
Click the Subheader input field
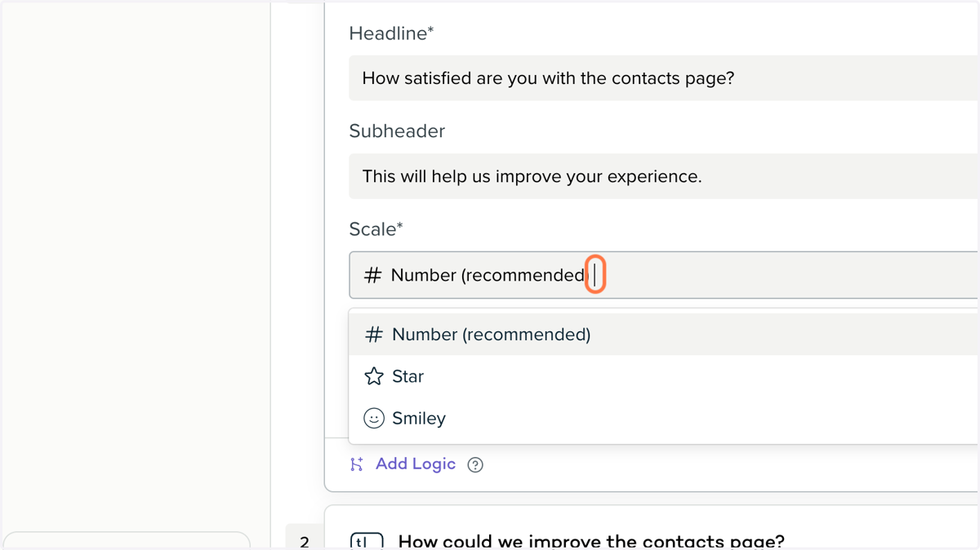click(x=663, y=176)
